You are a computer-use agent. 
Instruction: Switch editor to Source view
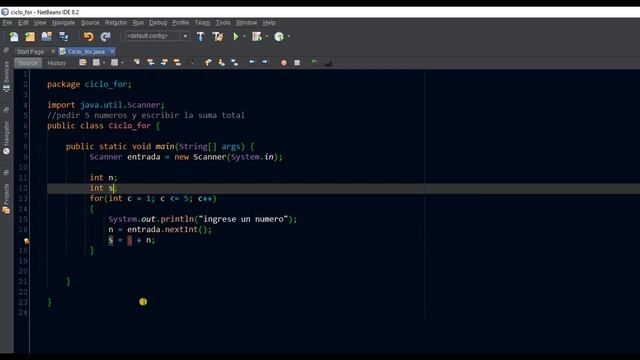point(28,63)
